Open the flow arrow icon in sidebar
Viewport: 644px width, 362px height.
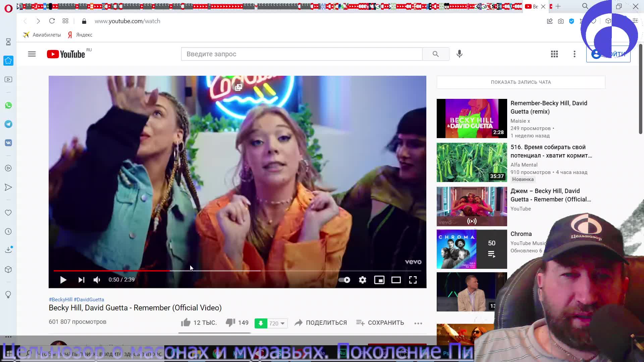click(8, 187)
